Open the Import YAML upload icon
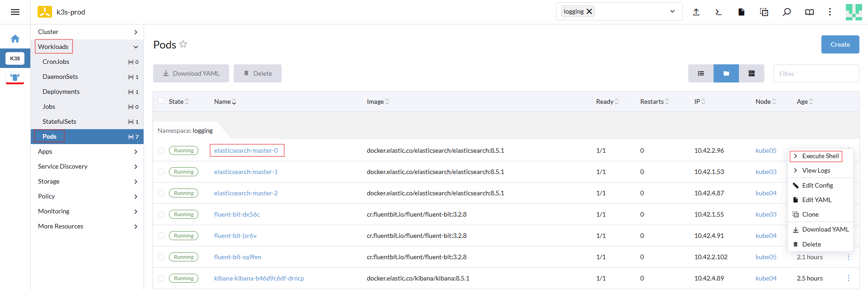The width and height of the screenshot is (868, 290). tap(696, 12)
